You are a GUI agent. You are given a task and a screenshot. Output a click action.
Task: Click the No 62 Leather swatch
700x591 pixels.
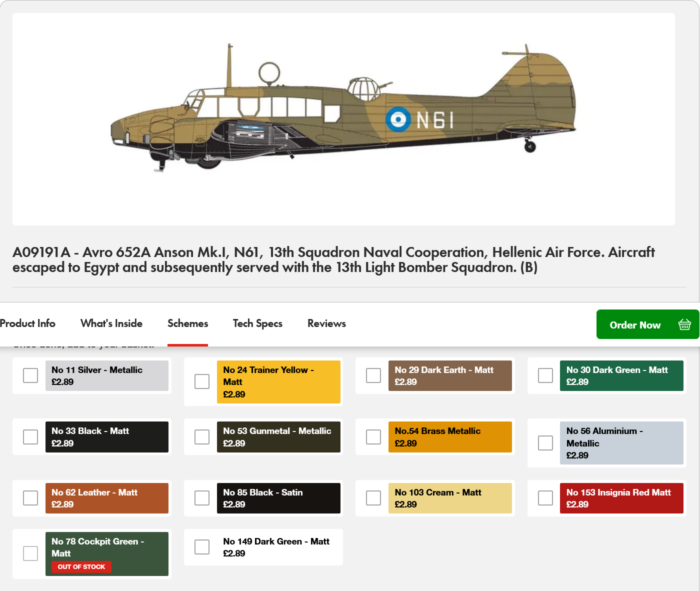(x=107, y=498)
